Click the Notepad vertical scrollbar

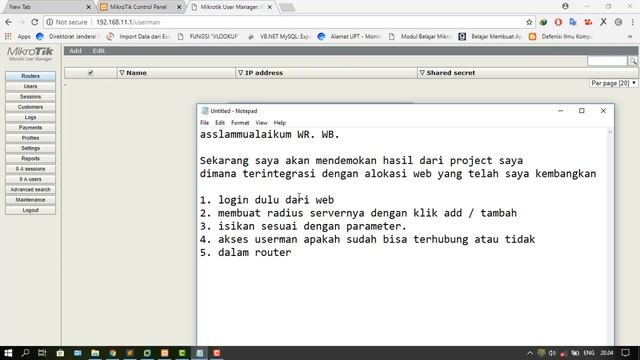[610, 237]
